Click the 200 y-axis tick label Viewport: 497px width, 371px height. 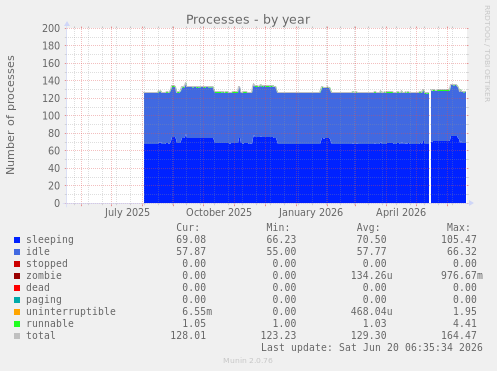pyautogui.click(x=51, y=28)
